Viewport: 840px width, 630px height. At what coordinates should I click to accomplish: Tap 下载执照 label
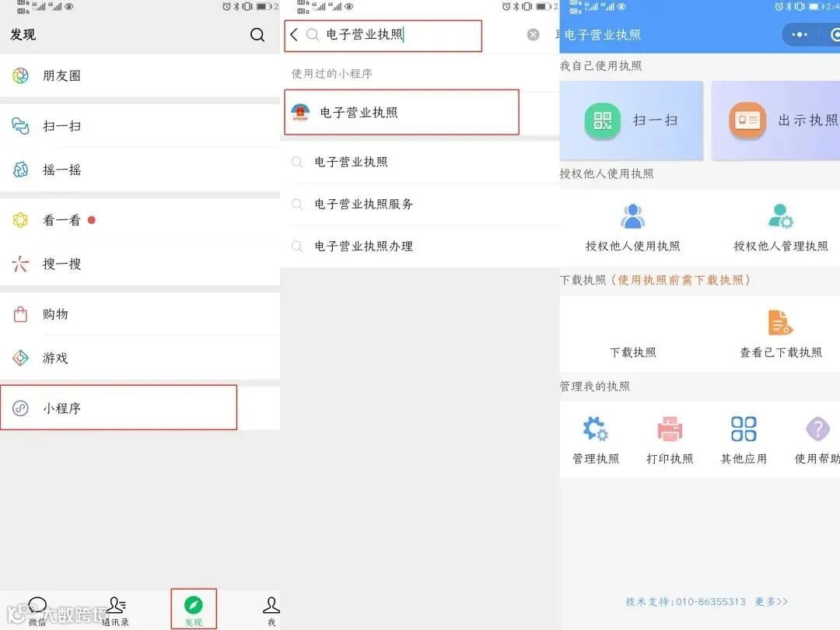pos(632,352)
